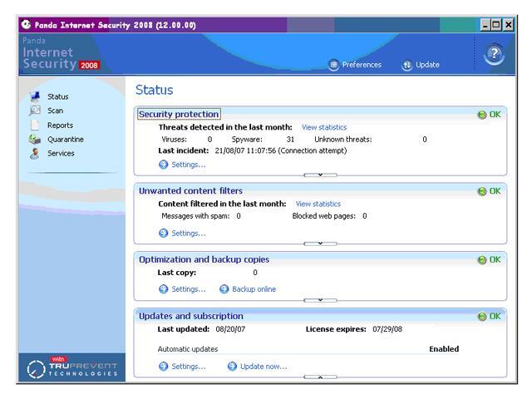Open Security protection Settings link
This screenshot has height=399, width=532.
pos(189,165)
